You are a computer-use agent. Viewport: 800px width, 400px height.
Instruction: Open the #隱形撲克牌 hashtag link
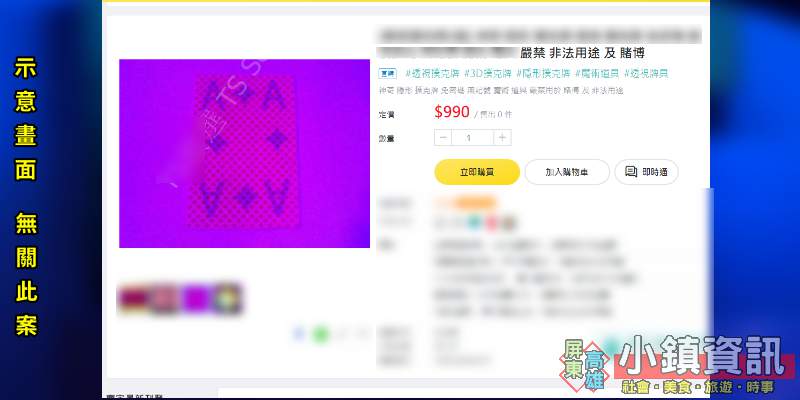tap(543, 73)
